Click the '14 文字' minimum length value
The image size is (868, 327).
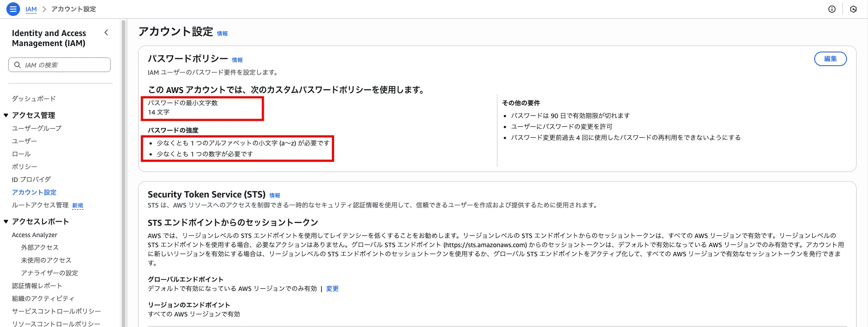pos(159,112)
